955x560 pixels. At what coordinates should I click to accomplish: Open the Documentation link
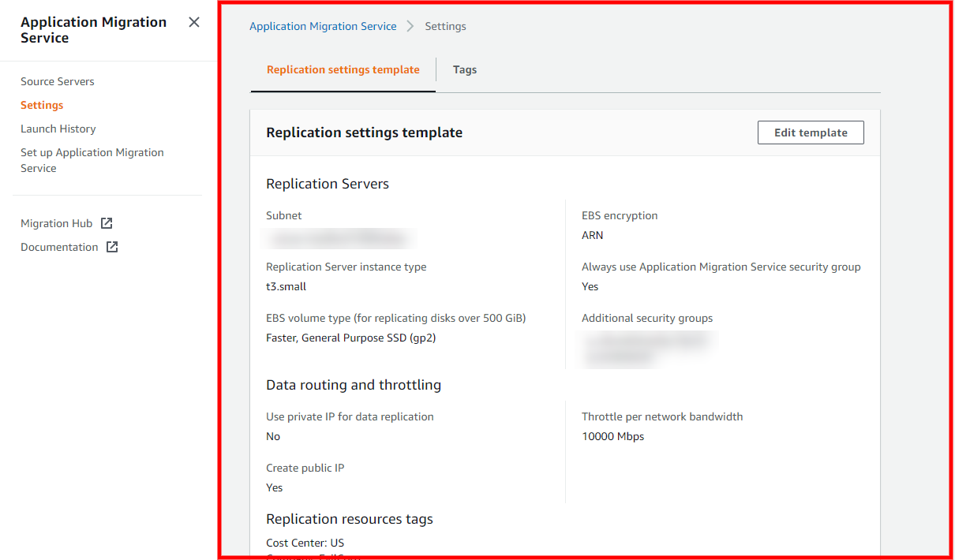(x=59, y=247)
